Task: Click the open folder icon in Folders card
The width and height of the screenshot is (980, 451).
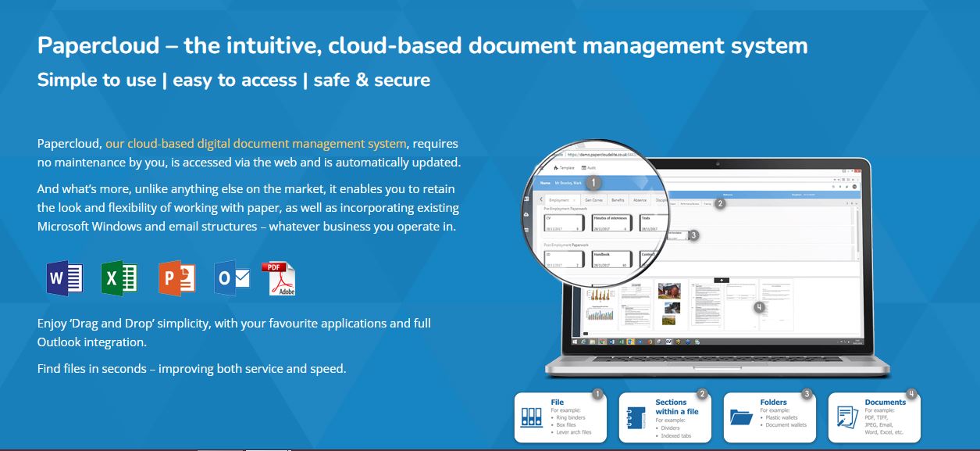Action: (741, 417)
